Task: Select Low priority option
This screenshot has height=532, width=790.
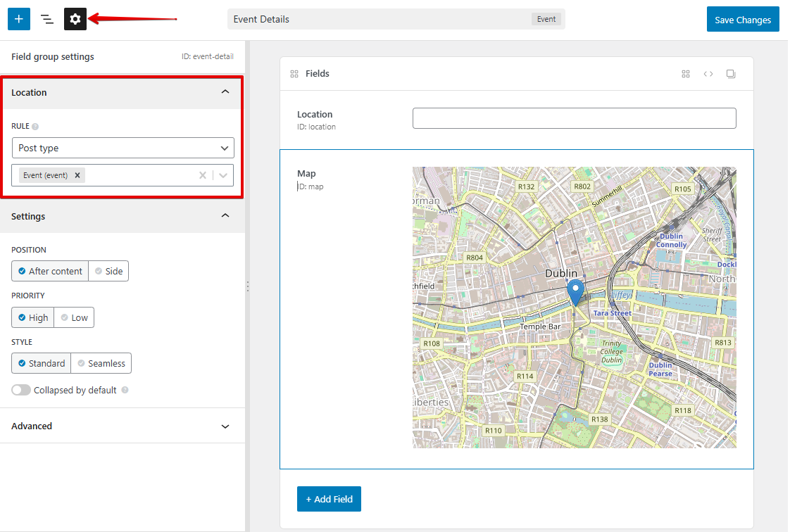Action: (x=74, y=317)
